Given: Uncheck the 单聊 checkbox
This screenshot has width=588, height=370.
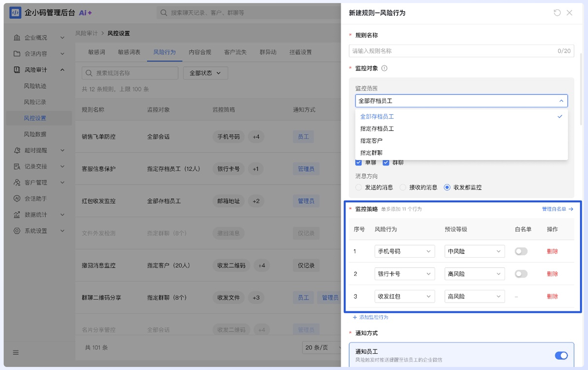Looking at the screenshot, I should click(x=358, y=162).
